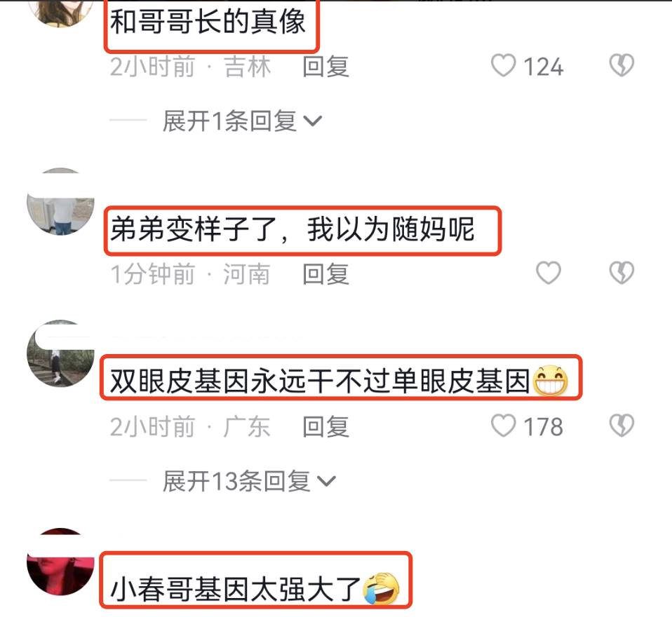Reply to the 河南 comment via 回复
Screen dimensions: 672x617
point(325,273)
